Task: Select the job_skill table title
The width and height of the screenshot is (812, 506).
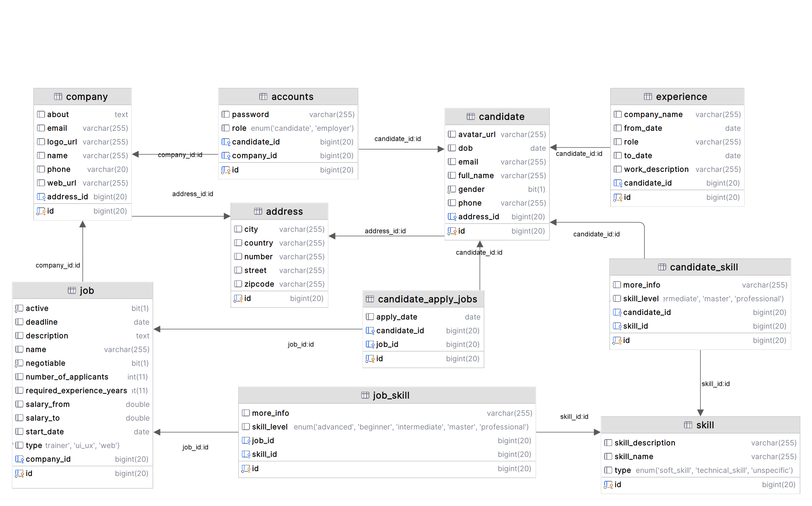Action: pos(391,395)
